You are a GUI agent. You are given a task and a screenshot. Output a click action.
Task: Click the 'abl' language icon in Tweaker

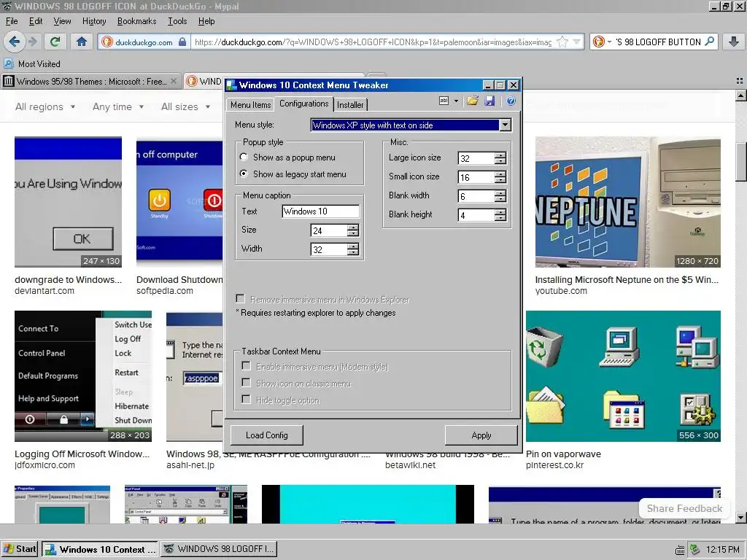point(444,101)
